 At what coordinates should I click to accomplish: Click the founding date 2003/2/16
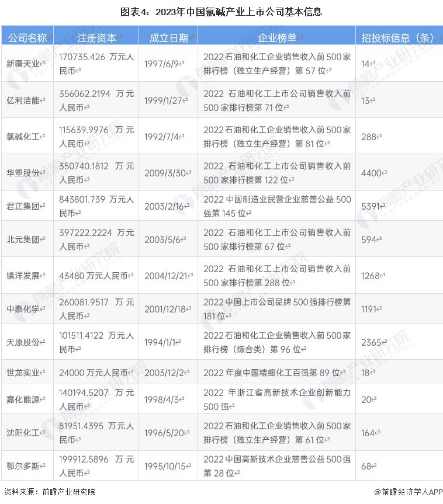[164, 206]
